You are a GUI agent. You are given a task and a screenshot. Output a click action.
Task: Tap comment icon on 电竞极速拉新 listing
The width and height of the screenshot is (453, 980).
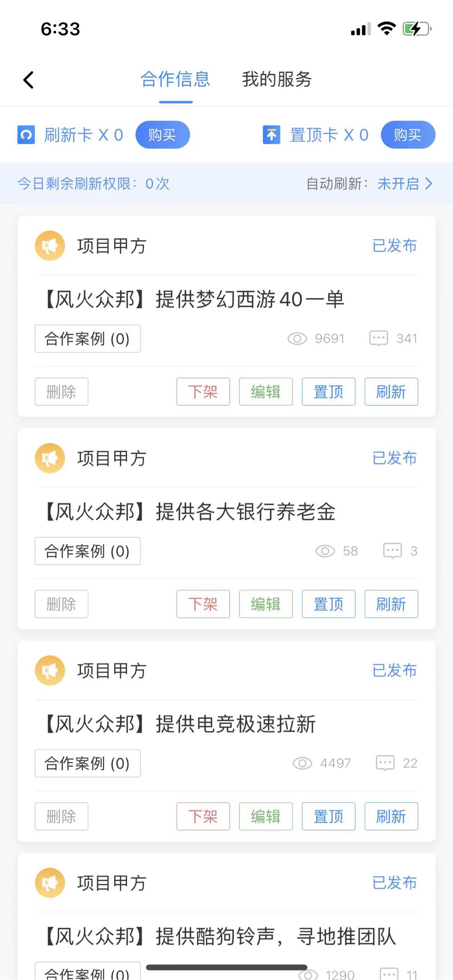click(385, 763)
